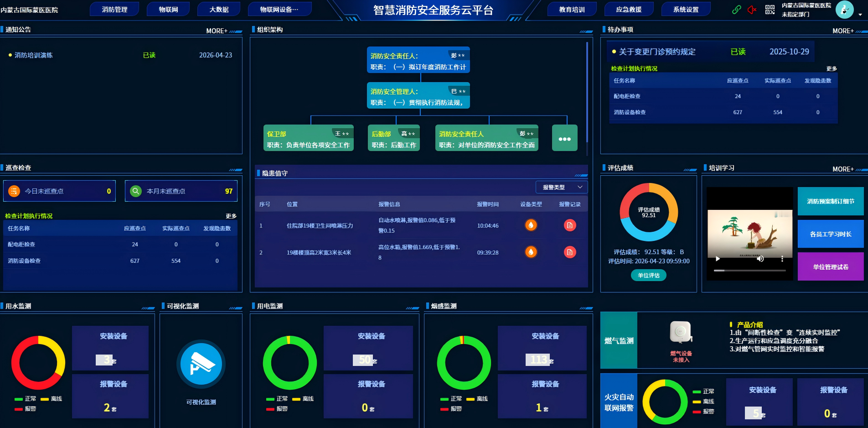
Task: Click the green ellipsis node in org chart
Action: [x=564, y=139]
